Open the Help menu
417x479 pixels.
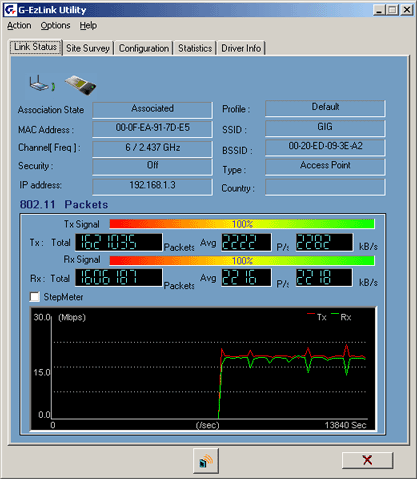[x=88, y=26]
